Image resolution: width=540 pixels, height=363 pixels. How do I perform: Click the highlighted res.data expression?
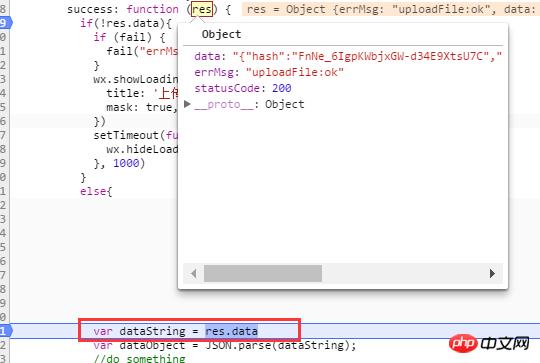231,331
